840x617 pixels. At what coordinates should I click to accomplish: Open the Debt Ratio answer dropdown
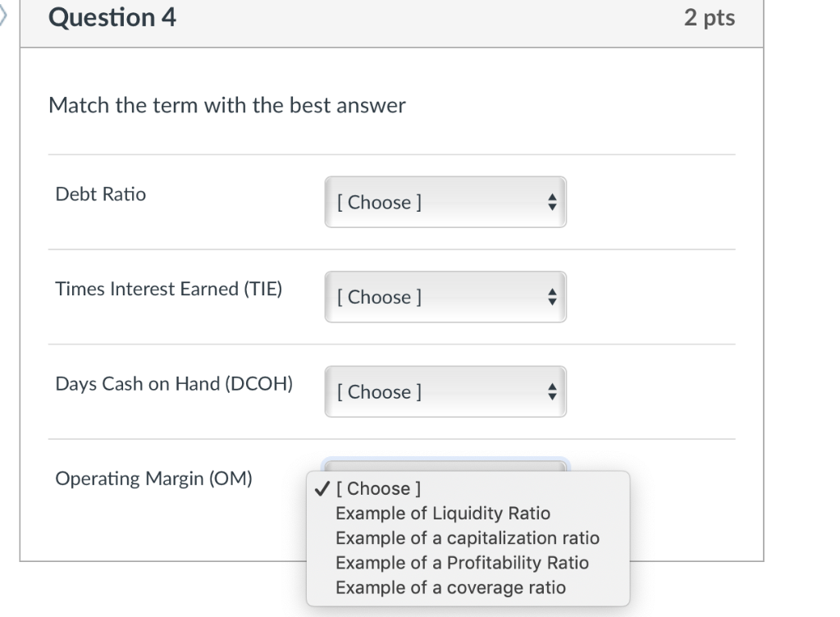point(445,203)
